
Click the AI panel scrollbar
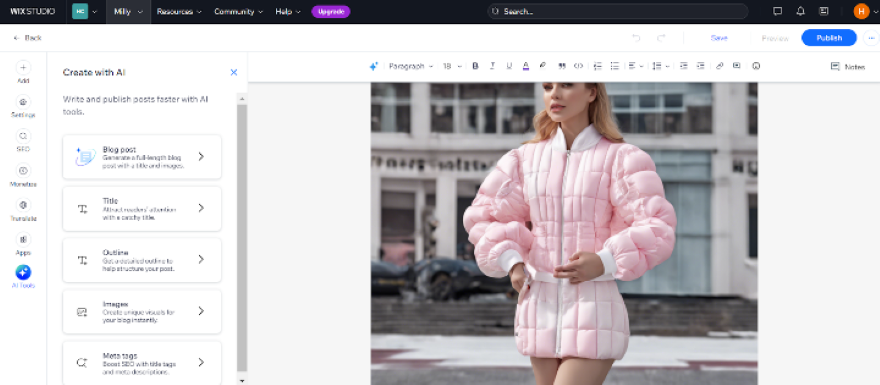(x=242, y=237)
